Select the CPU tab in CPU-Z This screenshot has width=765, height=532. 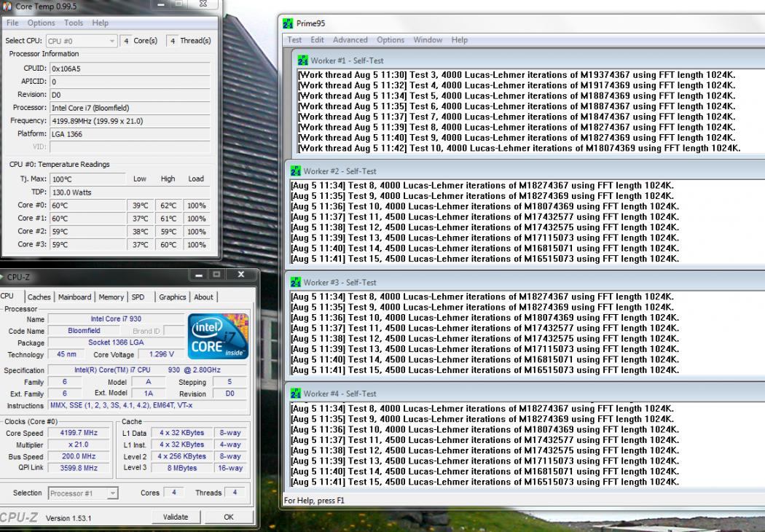click(8, 297)
